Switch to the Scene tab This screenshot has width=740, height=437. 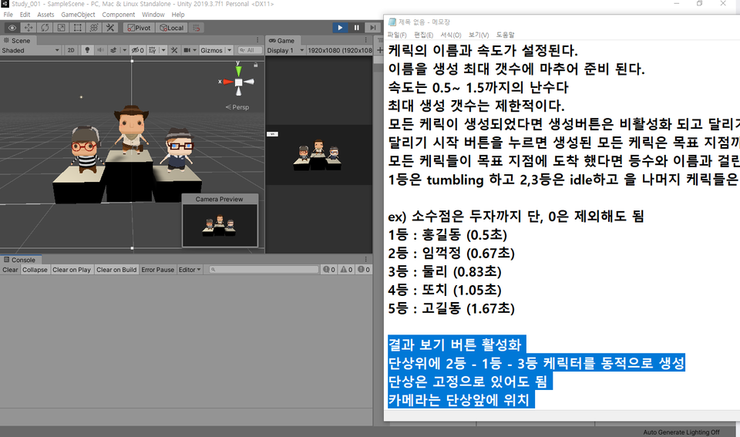[x=17, y=41]
